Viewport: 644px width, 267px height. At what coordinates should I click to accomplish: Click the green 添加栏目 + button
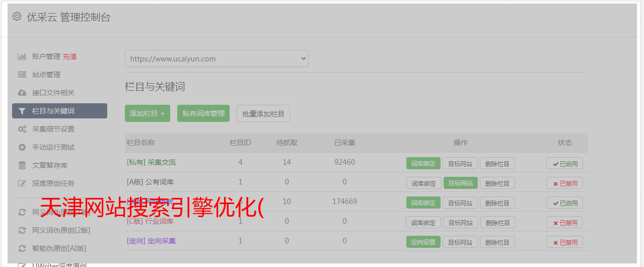[148, 113]
